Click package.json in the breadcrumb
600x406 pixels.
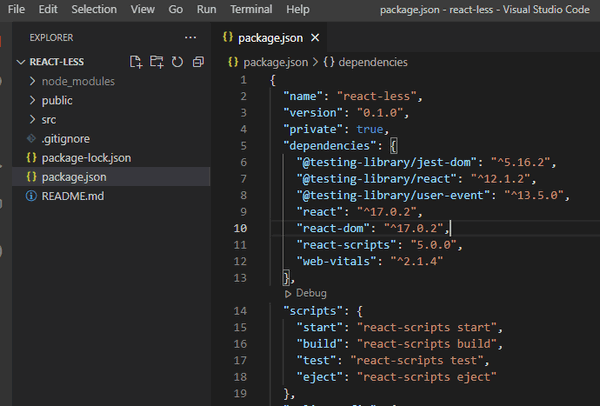(x=276, y=62)
